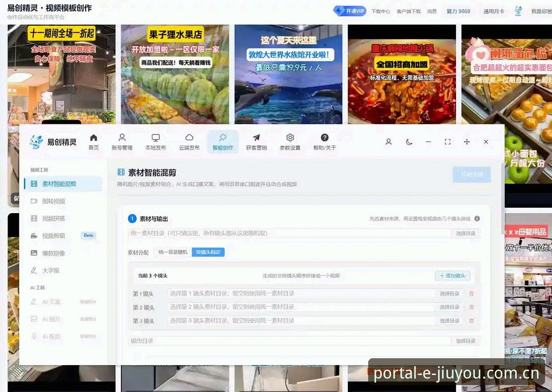
Task: Select 按镜头指定 allocation option
Action: [x=208, y=252]
